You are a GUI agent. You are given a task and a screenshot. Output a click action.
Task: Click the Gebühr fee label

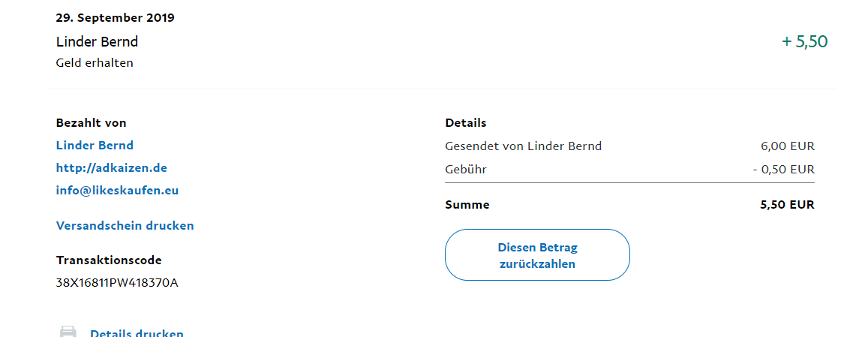coord(465,170)
